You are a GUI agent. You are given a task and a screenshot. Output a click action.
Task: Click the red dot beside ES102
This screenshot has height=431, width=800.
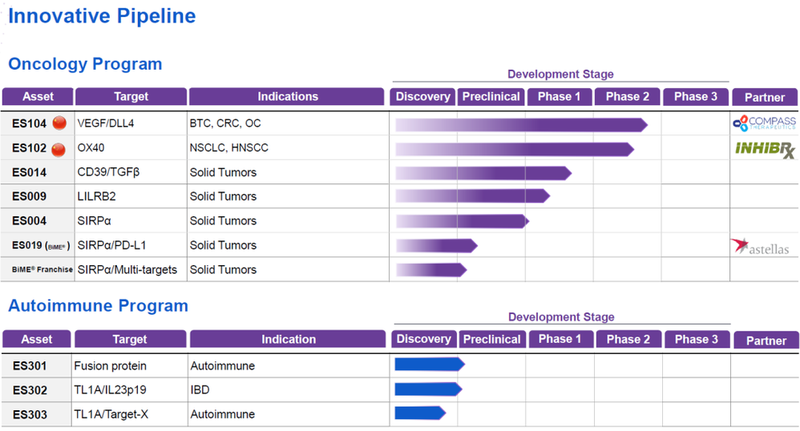[58, 149]
